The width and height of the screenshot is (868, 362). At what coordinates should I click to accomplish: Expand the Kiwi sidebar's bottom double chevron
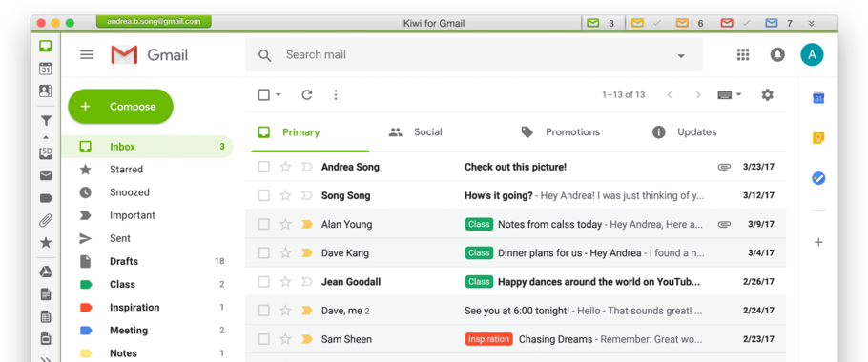click(x=46, y=359)
